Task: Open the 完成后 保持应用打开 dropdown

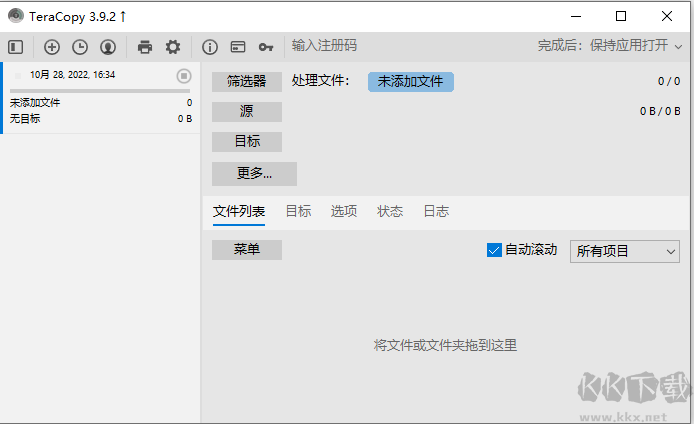Action: click(x=610, y=46)
